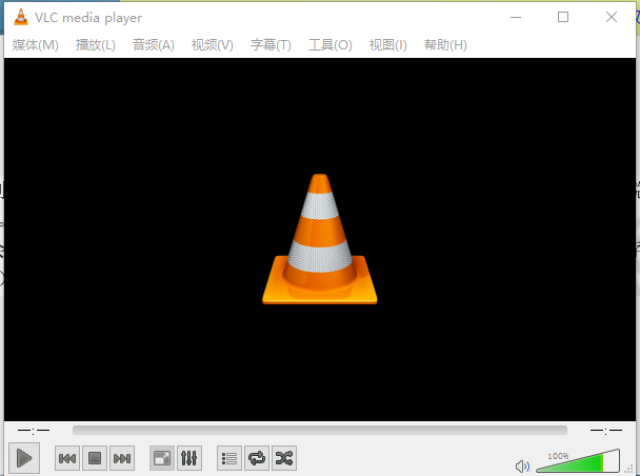Viewport: 640px width, 476px height.
Task: Click remaining time label right of seek bar
Action: pos(606,430)
